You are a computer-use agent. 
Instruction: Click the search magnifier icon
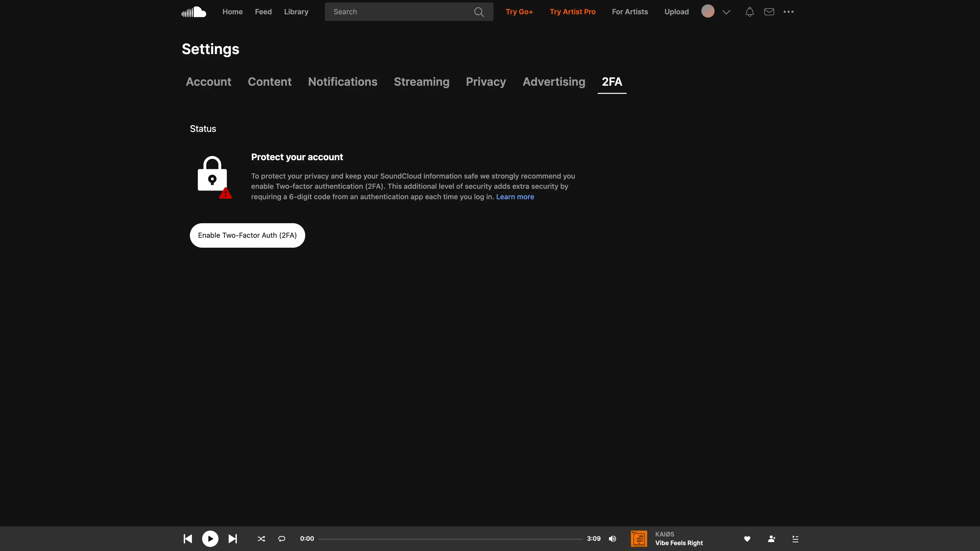coord(479,12)
